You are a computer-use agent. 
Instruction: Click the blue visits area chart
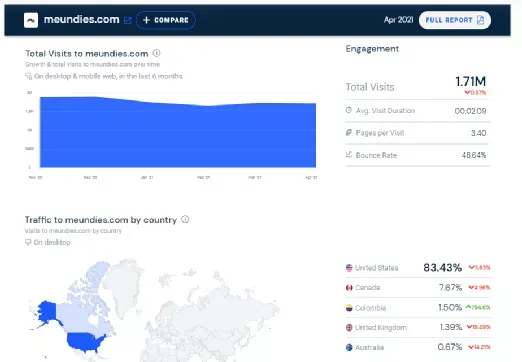pos(178,133)
